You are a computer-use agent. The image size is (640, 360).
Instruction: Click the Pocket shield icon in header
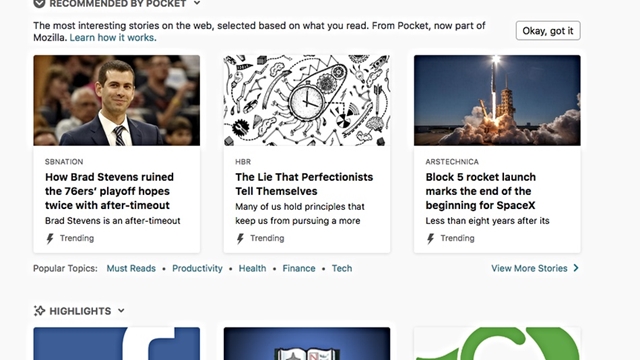tap(39, 4)
